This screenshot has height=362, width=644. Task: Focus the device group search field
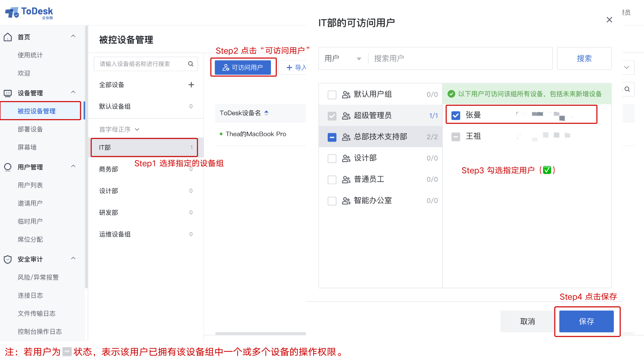click(146, 64)
